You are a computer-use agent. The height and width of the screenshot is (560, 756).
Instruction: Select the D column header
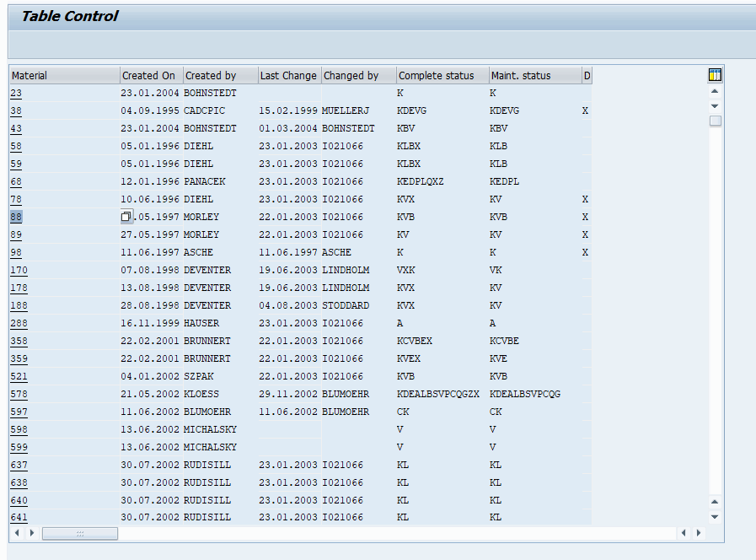tap(587, 75)
